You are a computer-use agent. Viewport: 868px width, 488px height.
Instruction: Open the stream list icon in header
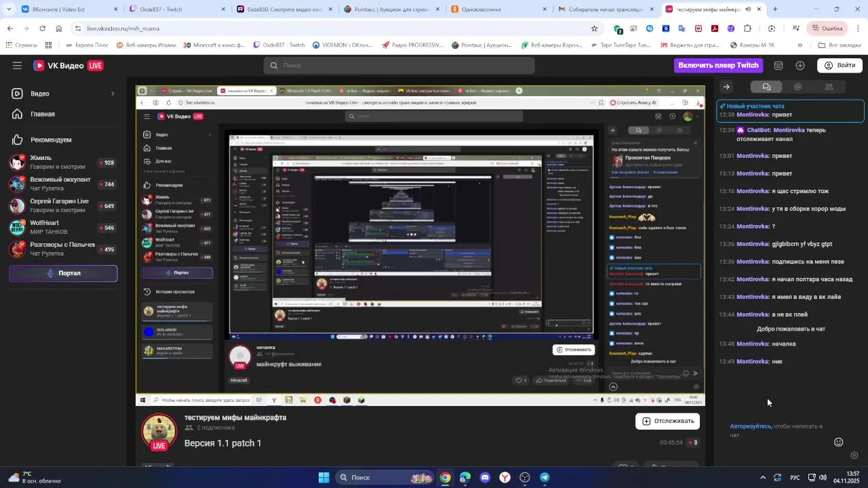coord(778,66)
